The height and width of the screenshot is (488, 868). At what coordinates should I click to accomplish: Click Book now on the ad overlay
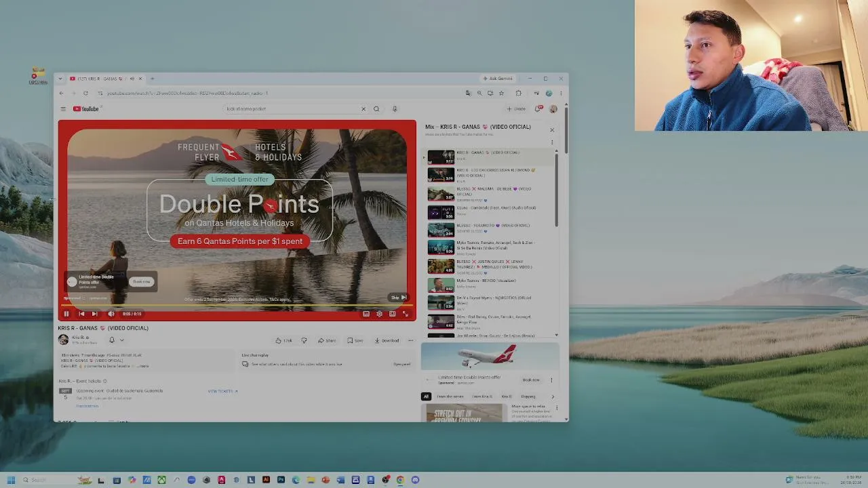(x=141, y=281)
